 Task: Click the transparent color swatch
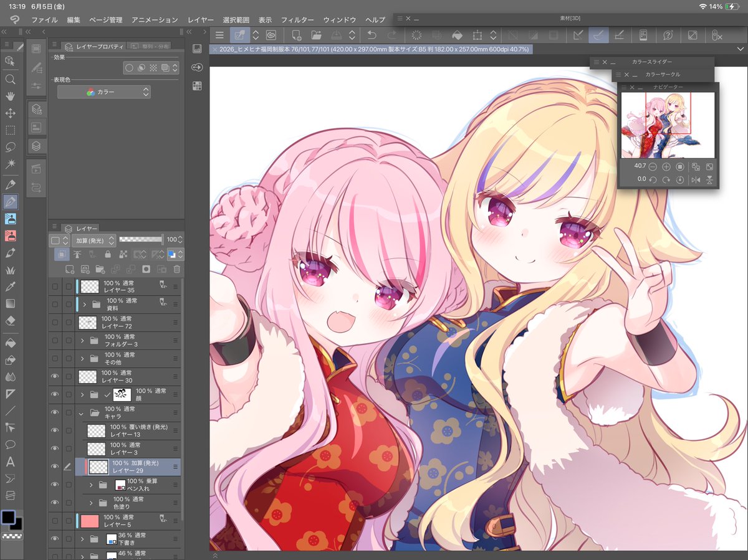click(11, 535)
